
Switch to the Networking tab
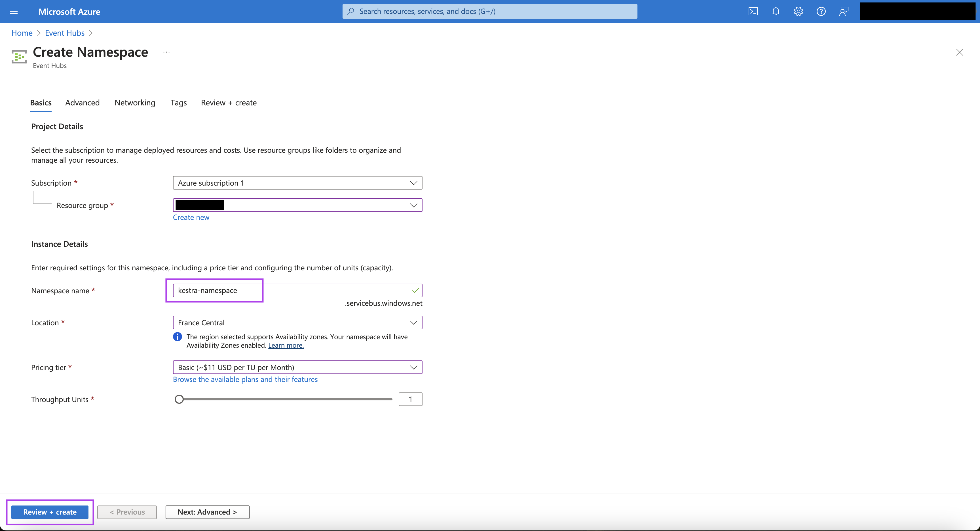coord(135,103)
